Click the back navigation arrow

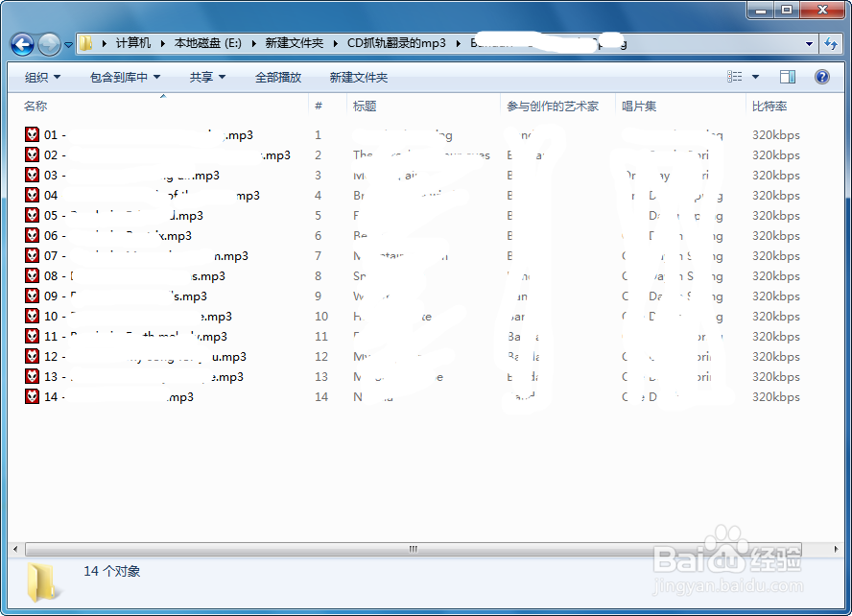pos(21,43)
